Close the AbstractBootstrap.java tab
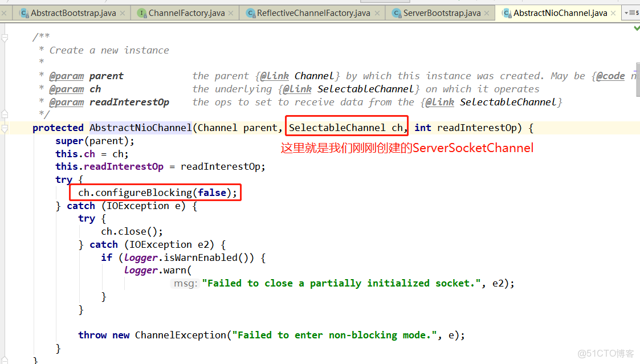Viewport: 640px width, 364px height. 123,14
